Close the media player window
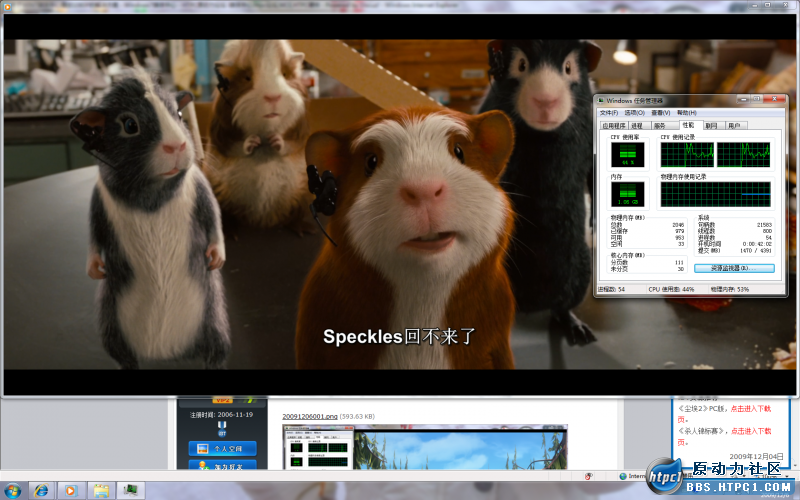 coord(786,5)
